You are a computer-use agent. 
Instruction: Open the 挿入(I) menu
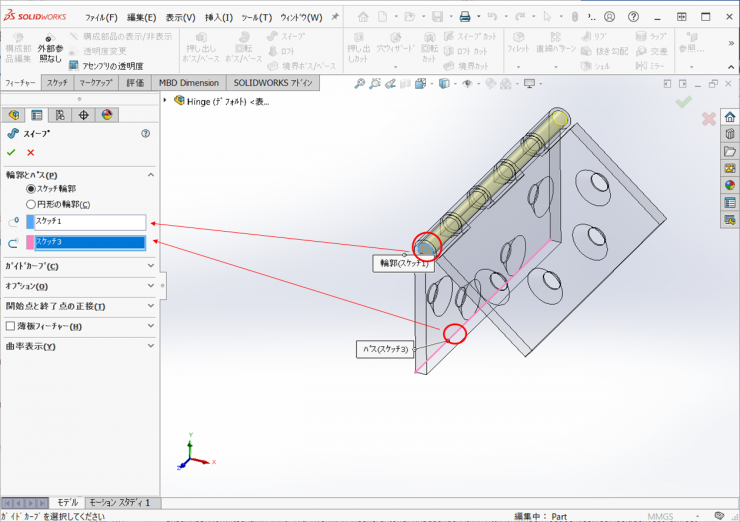pos(217,17)
